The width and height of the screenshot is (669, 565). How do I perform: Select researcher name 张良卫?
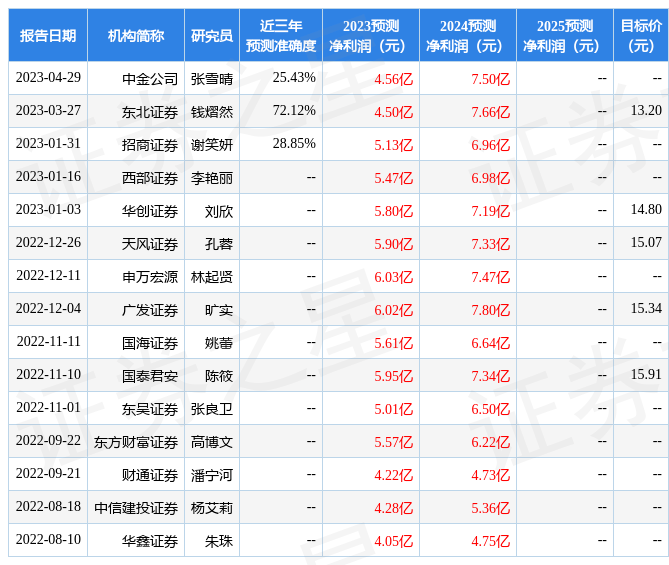point(212,409)
